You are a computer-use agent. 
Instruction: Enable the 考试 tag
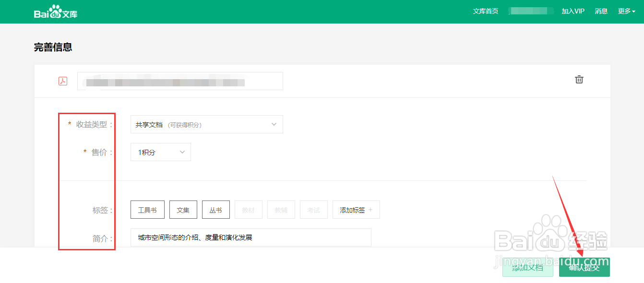click(x=313, y=210)
